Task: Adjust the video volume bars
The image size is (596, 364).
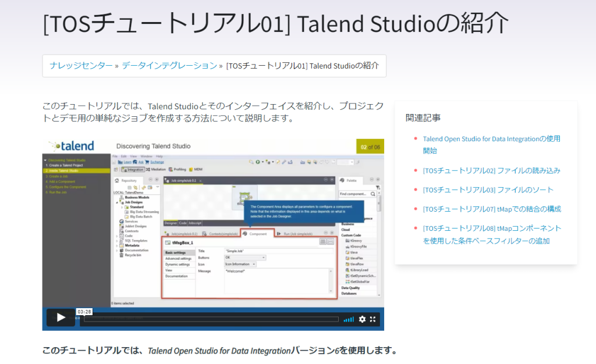Action: tap(349, 319)
